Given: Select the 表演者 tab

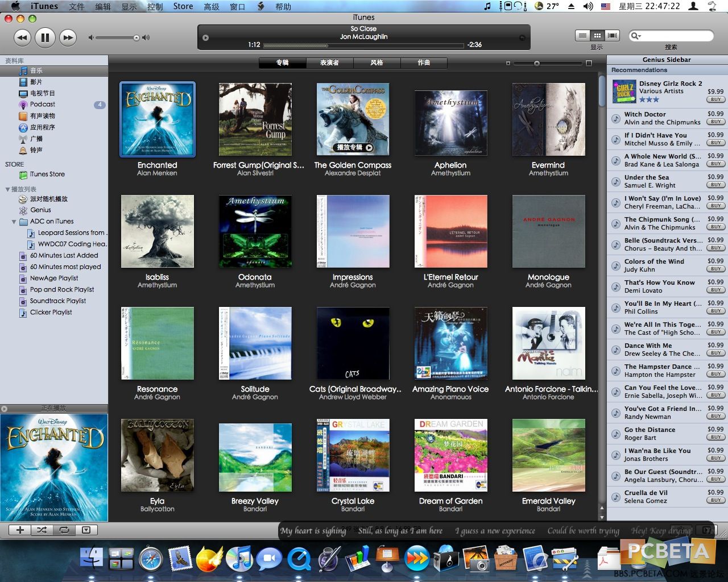Looking at the screenshot, I should coord(329,63).
